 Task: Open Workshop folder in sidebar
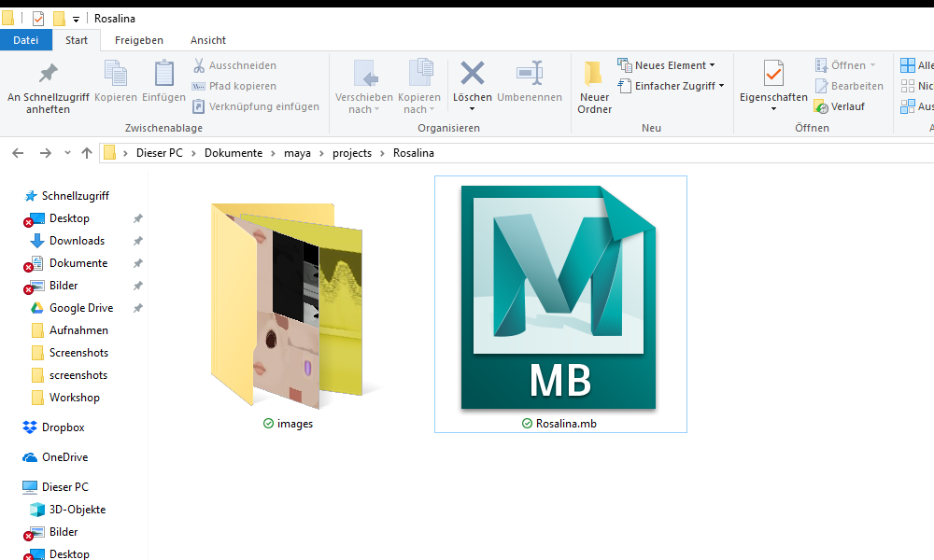pyautogui.click(x=75, y=398)
